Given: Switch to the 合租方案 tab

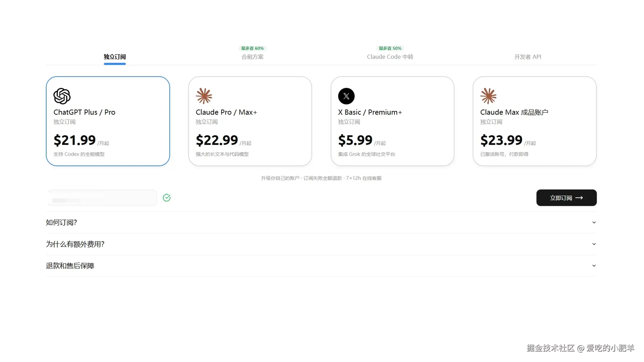Looking at the screenshot, I should click(253, 57).
